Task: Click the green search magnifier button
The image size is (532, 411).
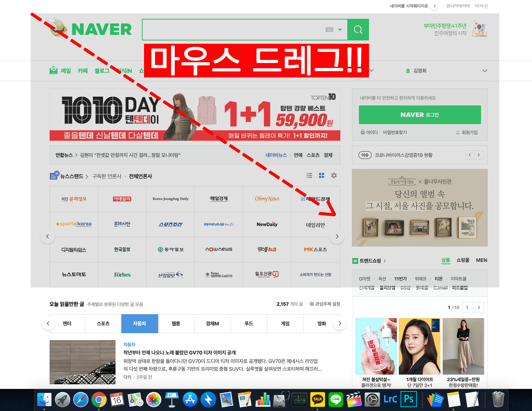Action: tap(358, 30)
